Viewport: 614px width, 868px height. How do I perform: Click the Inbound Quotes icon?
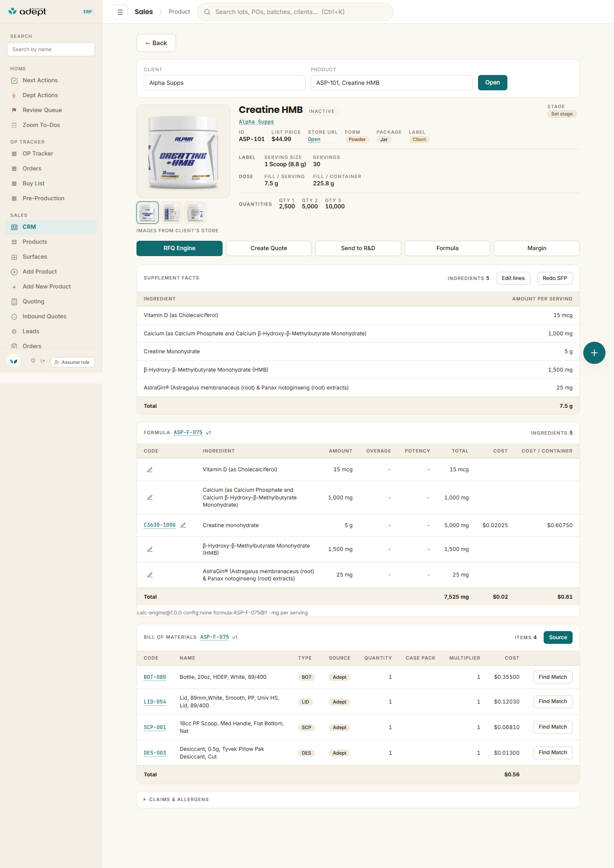tap(14, 317)
